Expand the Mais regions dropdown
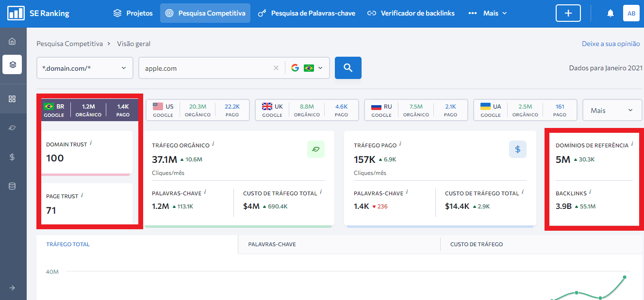644x300 pixels. pos(612,110)
